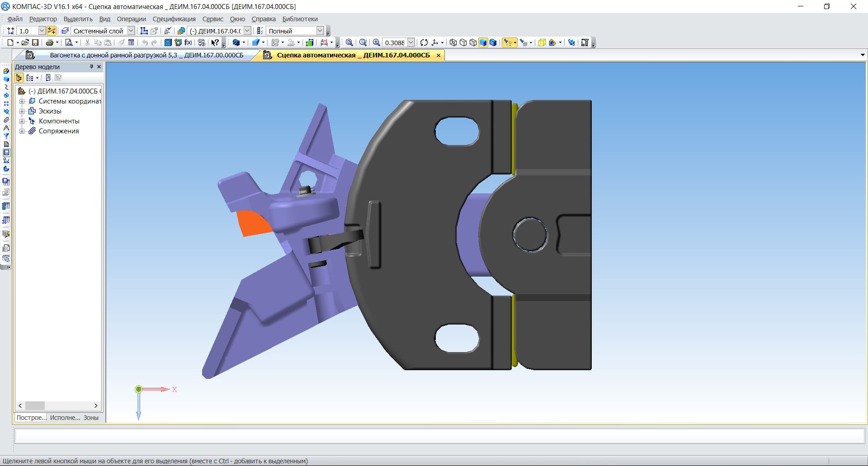Open the Операции menu
Screen dimensions: 868x466
(x=131, y=19)
